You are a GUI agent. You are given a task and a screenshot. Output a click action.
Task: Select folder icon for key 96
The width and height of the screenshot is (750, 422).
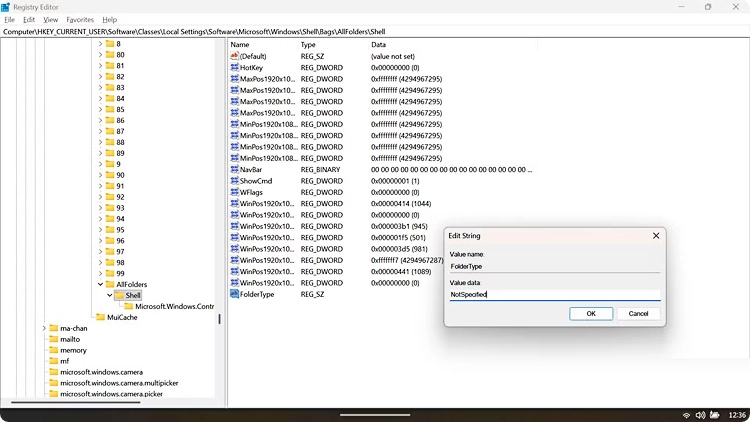[x=110, y=241]
